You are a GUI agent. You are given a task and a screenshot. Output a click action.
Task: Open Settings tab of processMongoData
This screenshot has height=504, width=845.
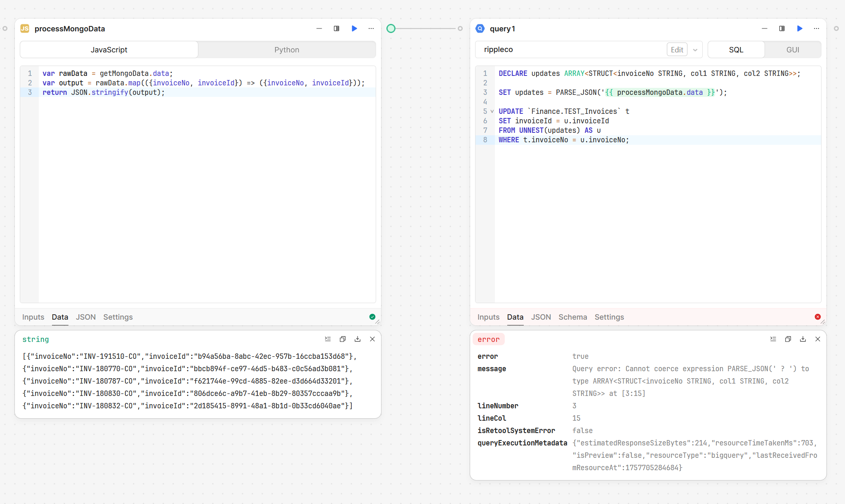(x=118, y=317)
